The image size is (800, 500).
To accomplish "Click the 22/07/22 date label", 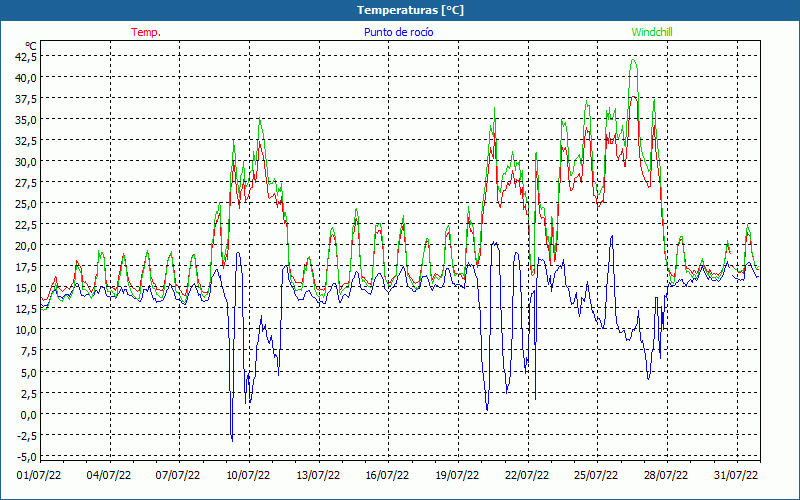I will coord(527,475).
